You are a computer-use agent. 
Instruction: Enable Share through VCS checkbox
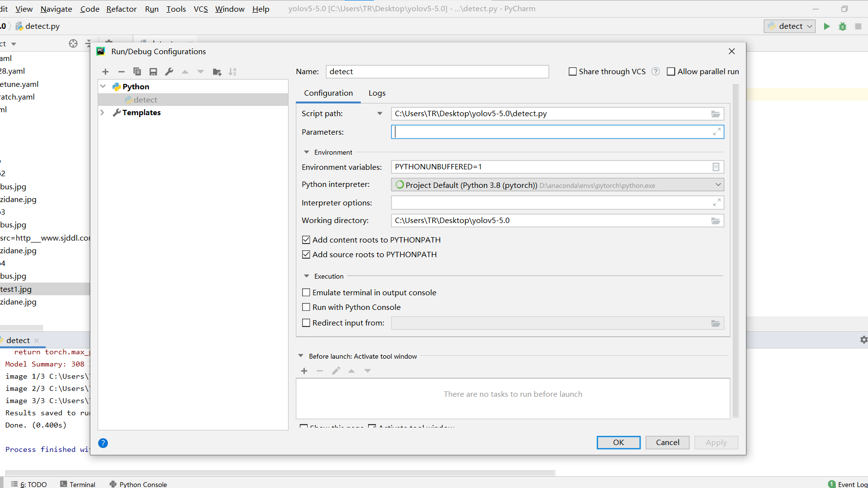point(573,72)
